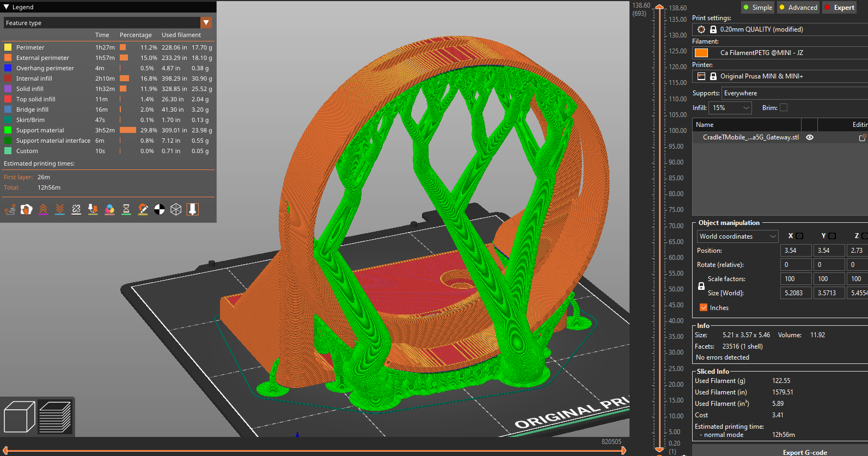The height and width of the screenshot is (456, 868).
Task: Uncheck the Inches checkbox
Action: [x=704, y=308]
